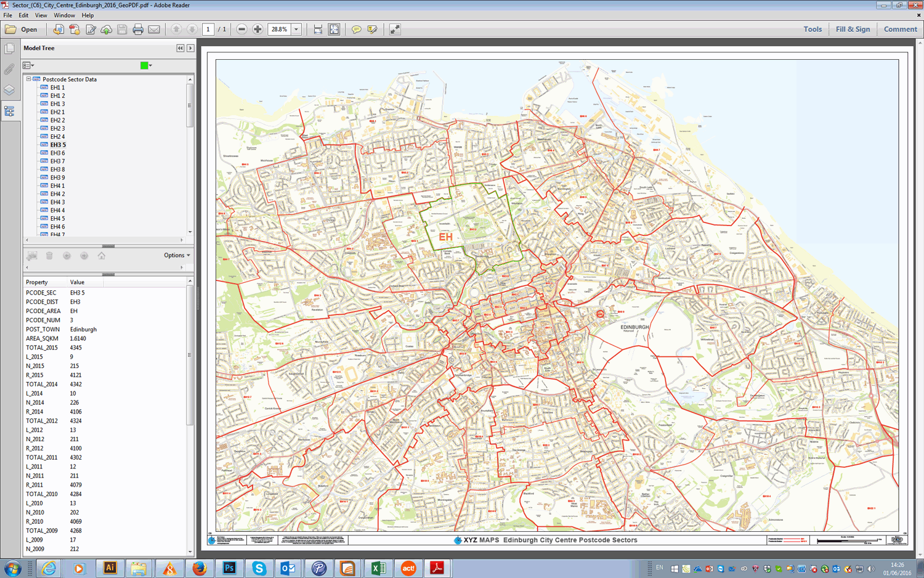Open Photoshop from the taskbar

pyautogui.click(x=229, y=568)
